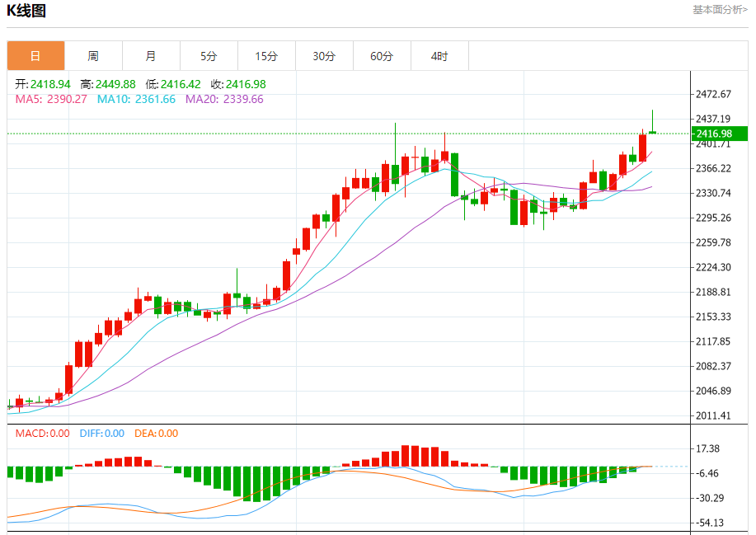756x535 pixels.
Task: Switch to the 月 monthly tab
Action: click(x=151, y=56)
